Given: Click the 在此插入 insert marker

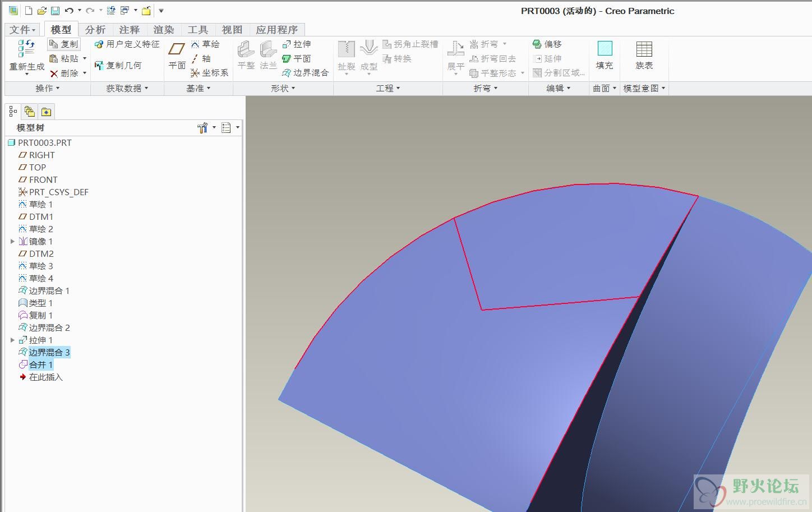Looking at the screenshot, I should [x=41, y=377].
